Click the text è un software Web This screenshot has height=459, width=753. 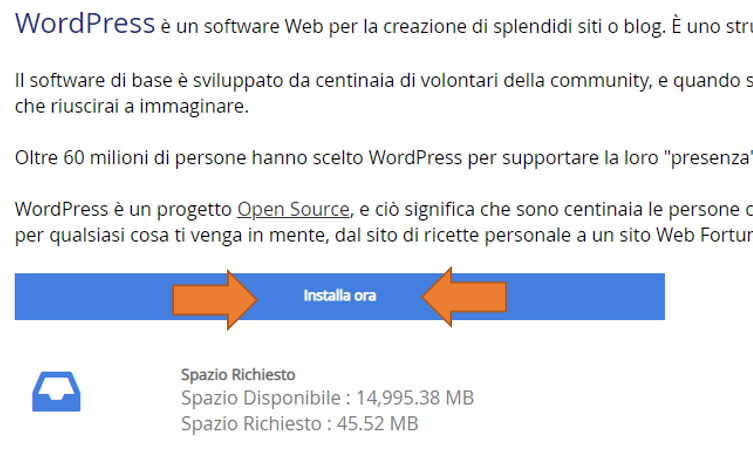242,26
